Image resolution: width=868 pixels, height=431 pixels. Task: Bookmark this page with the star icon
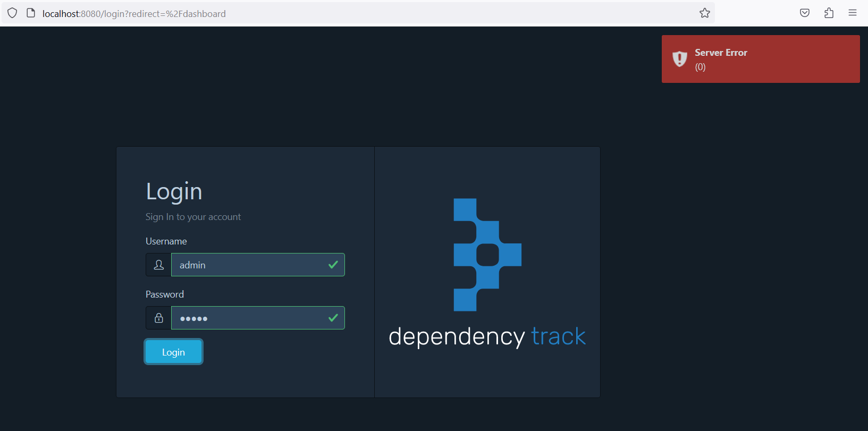click(705, 13)
